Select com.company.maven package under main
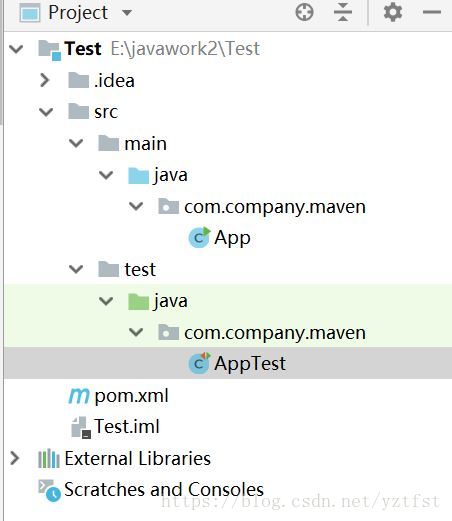The width and height of the screenshot is (452, 521). tap(262, 207)
